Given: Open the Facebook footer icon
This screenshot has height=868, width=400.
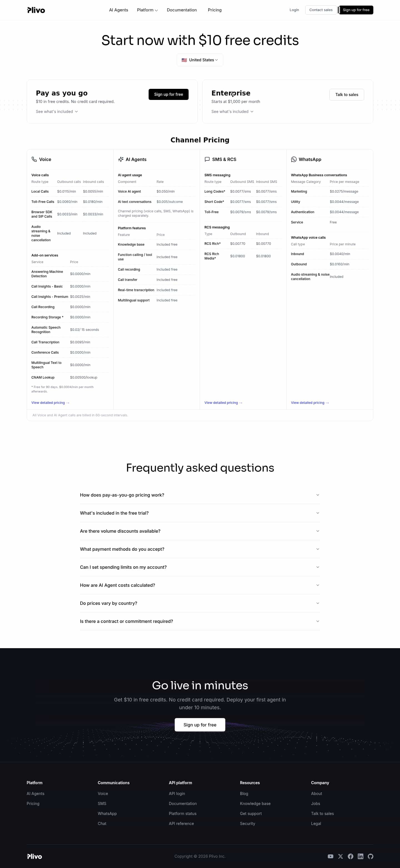Looking at the screenshot, I should pos(351,856).
